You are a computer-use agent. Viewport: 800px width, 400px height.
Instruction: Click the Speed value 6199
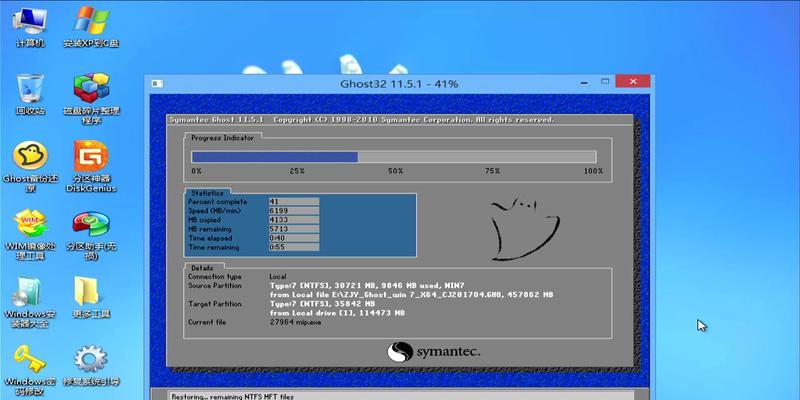pyautogui.click(x=294, y=211)
